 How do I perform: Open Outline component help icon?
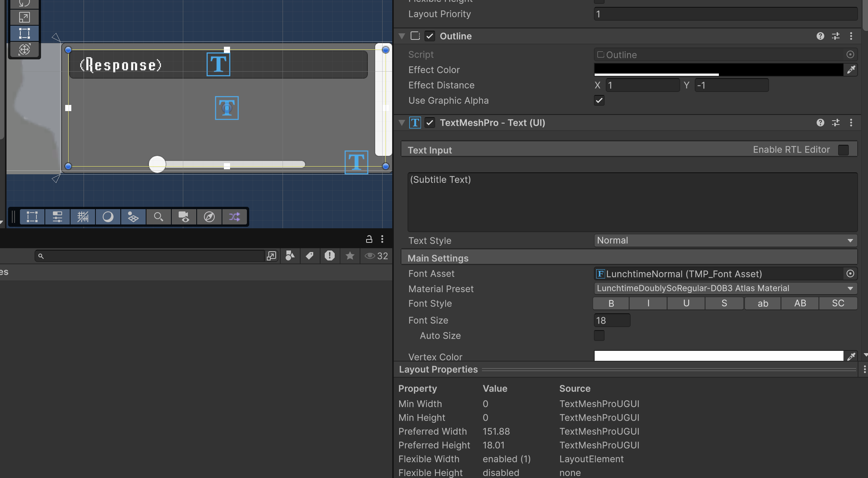point(820,36)
